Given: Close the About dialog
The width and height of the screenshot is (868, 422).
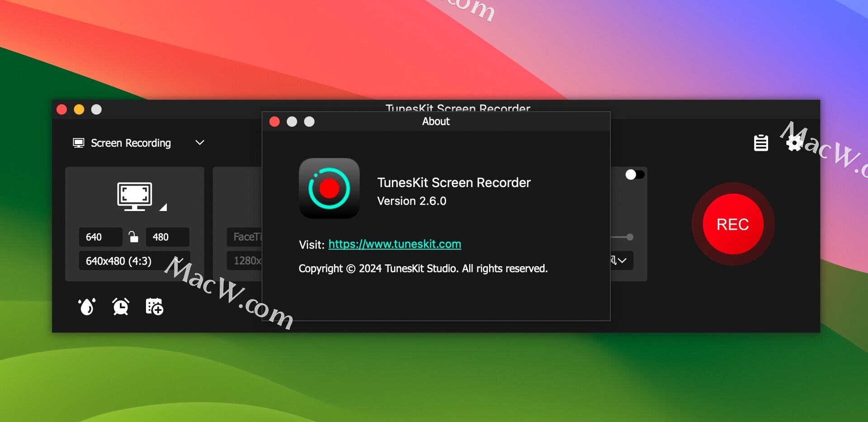Looking at the screenshot, I should (x=274, y=122).
